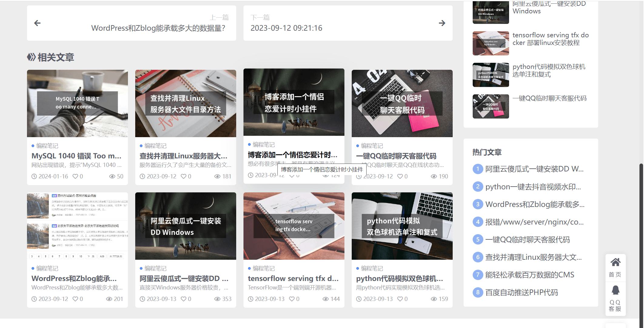Open hot article 8 百度自动推送PHP代码

[x=521, y=292]
